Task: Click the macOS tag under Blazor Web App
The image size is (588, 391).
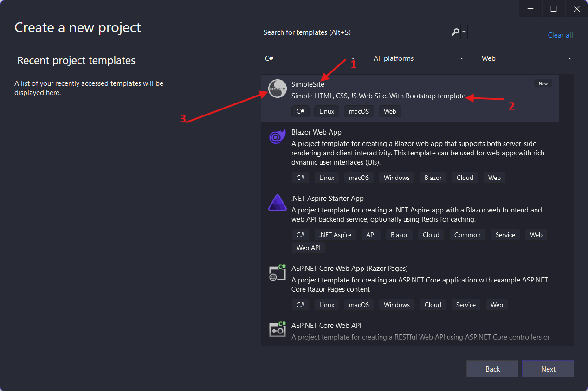Action: tap(358, 178)
